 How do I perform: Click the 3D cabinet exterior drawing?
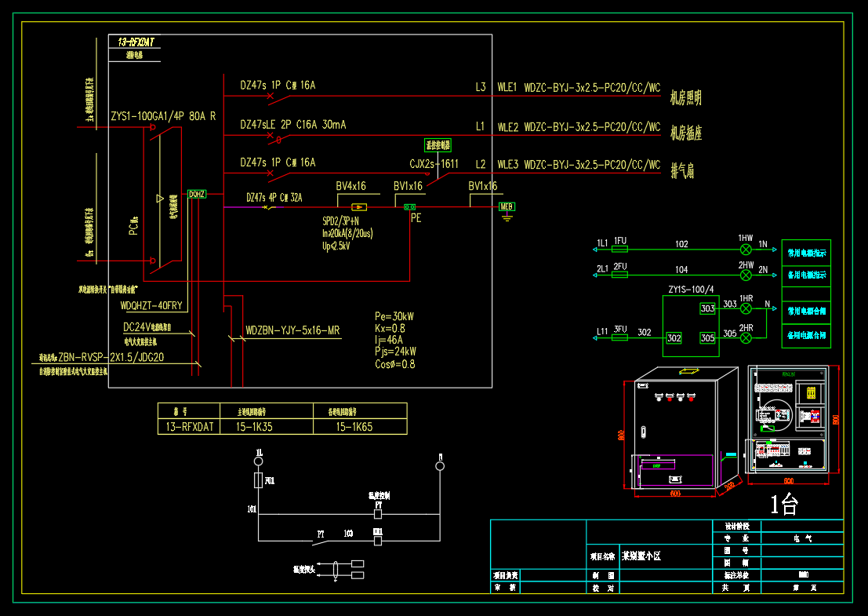pyautogui.click(x=686, y=428)
